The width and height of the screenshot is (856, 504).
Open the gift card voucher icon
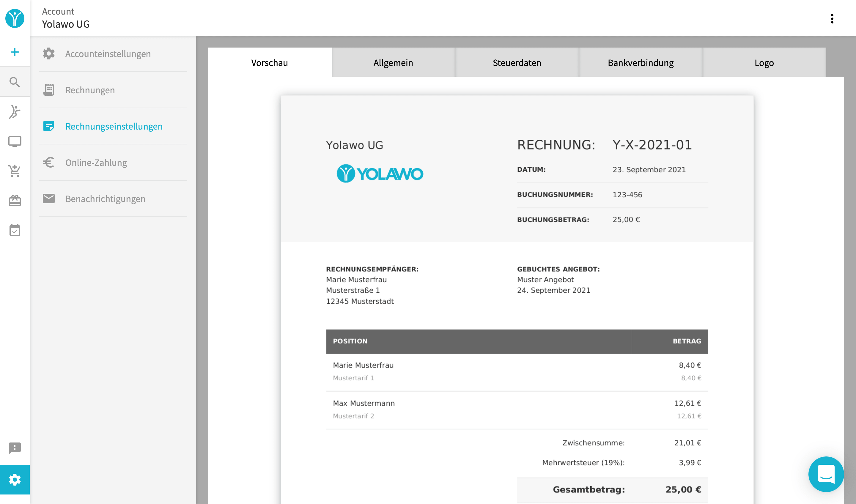pos(15,201)
